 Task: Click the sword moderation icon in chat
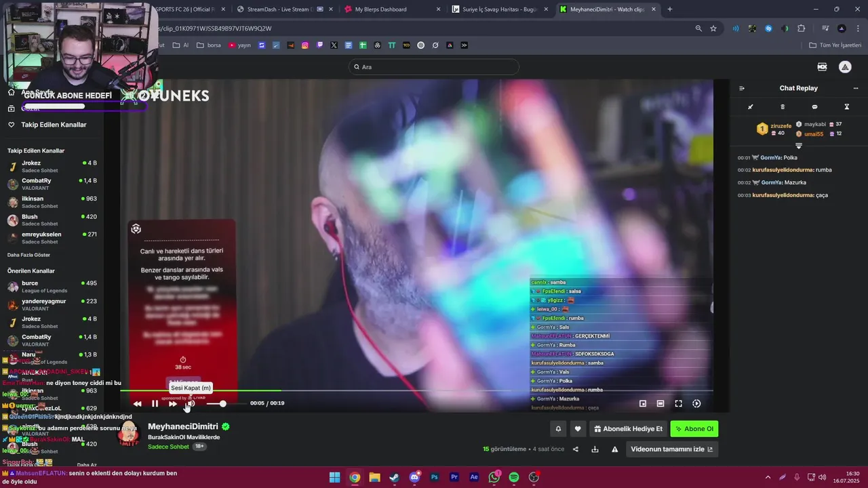pos(751,107)
